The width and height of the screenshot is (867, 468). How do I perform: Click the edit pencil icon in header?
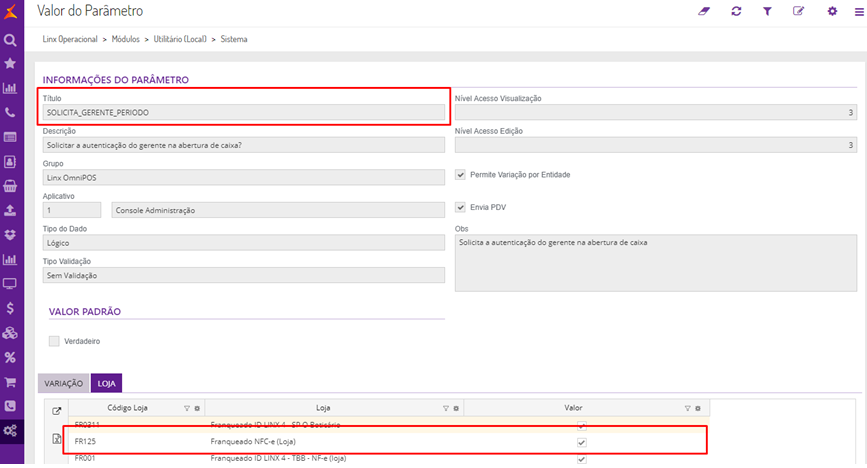pyautogui.click(x=798, y=11)
